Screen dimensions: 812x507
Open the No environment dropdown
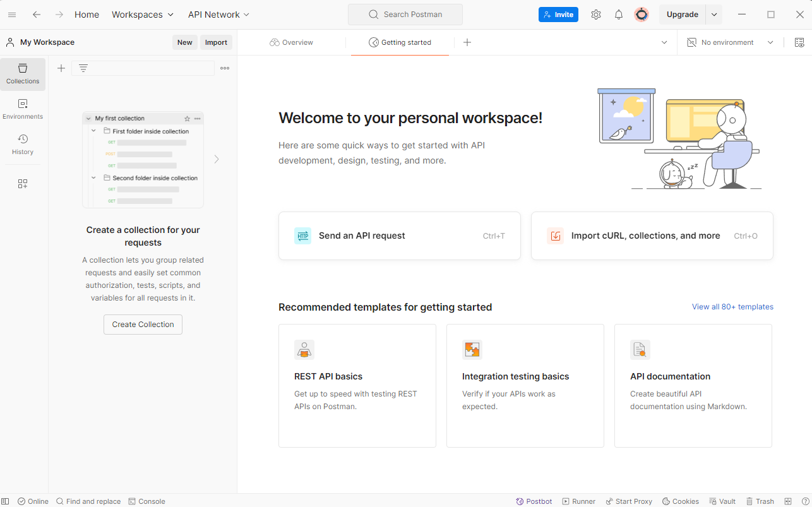coord(730,42)
